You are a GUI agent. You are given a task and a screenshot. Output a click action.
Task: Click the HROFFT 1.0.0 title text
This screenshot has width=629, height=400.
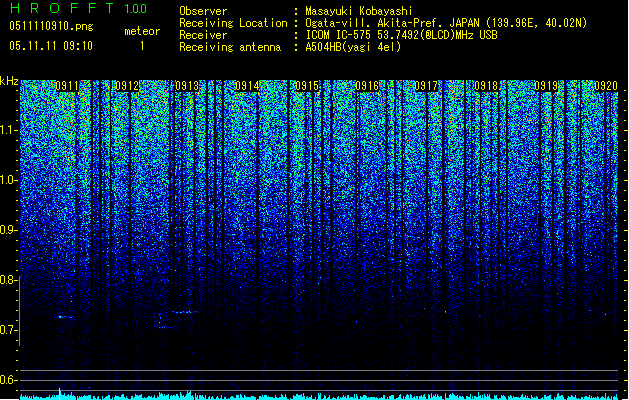(x=79, y=8)
